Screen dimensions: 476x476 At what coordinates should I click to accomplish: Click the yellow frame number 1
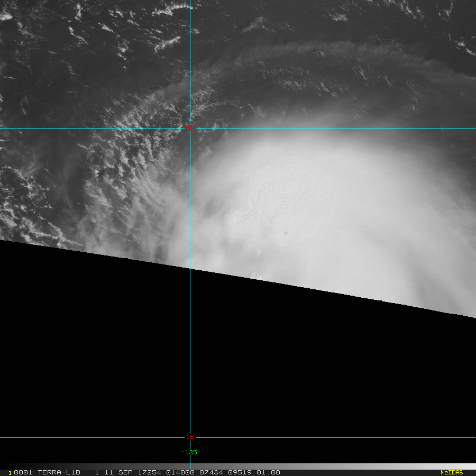click(10, 473)
